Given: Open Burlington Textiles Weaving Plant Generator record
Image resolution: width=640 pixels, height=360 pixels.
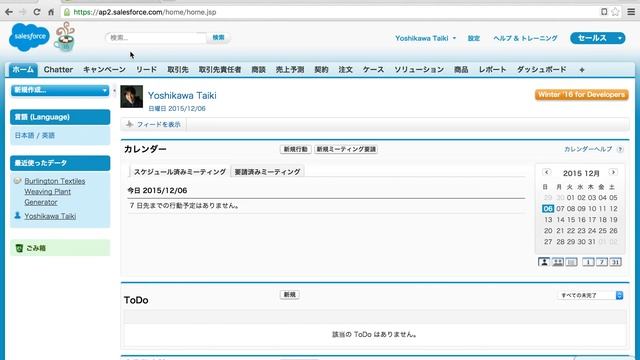Looking at the screenshot, I should click(55, 191).
